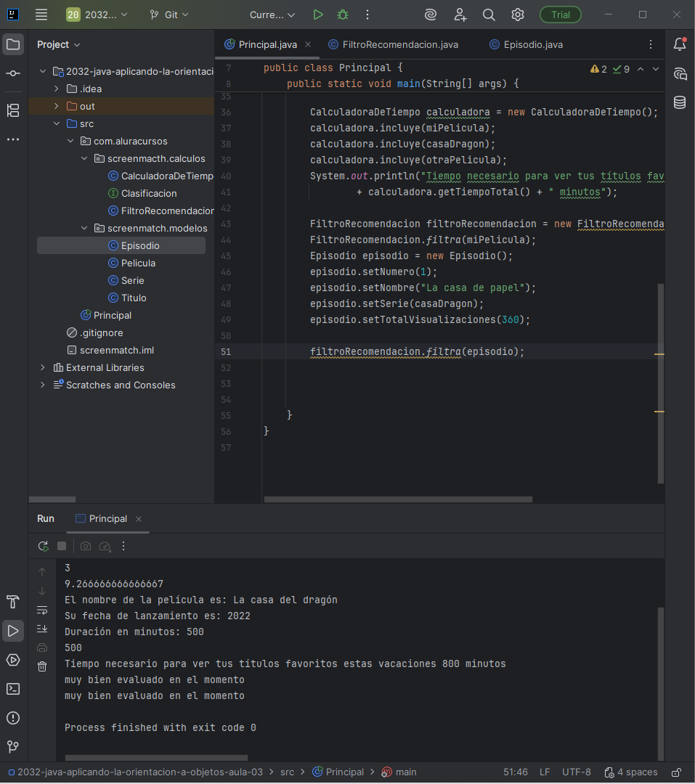This screenshot has width=695, height=784.
Task: Go to next highlighted error arrow
Action: point(656,69)
